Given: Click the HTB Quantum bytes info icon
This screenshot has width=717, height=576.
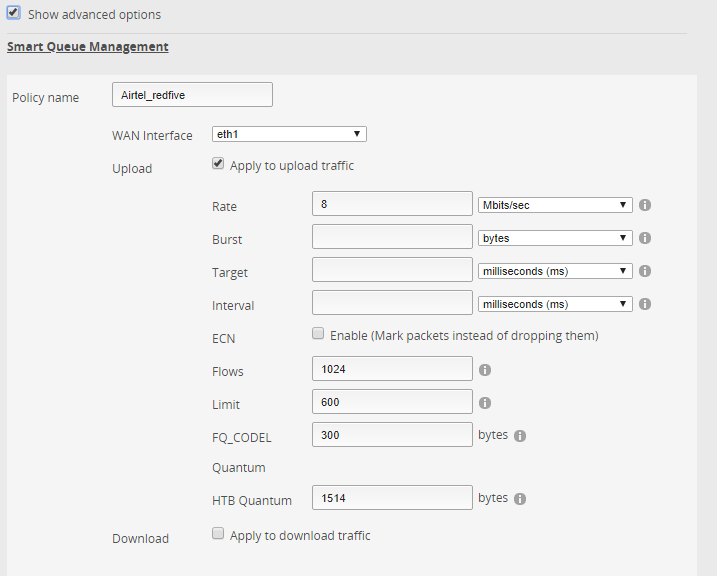Looking at the screenshot, I should click(520, 499).
